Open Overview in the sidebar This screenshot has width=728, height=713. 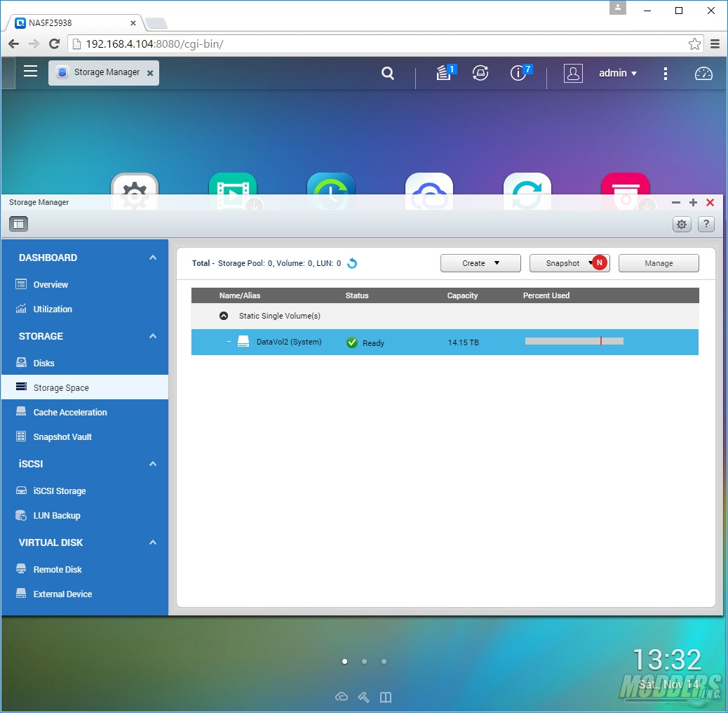(x=84, y=284)
